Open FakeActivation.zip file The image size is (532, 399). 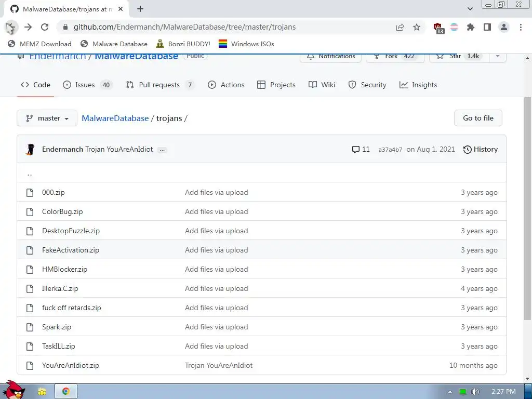pyautogui.click(x=71, y=250)
